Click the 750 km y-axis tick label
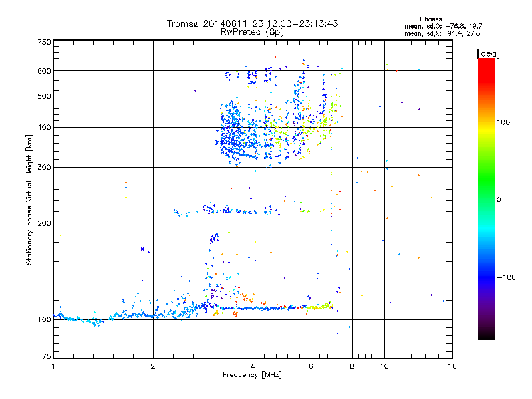 click(x=44, y=42)
